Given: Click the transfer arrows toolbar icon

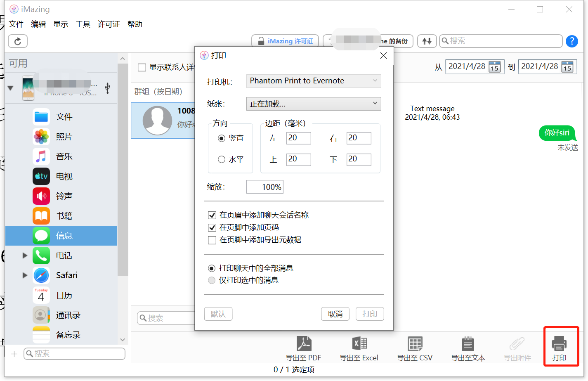Looking at the screenshot, I should [427, 41].
